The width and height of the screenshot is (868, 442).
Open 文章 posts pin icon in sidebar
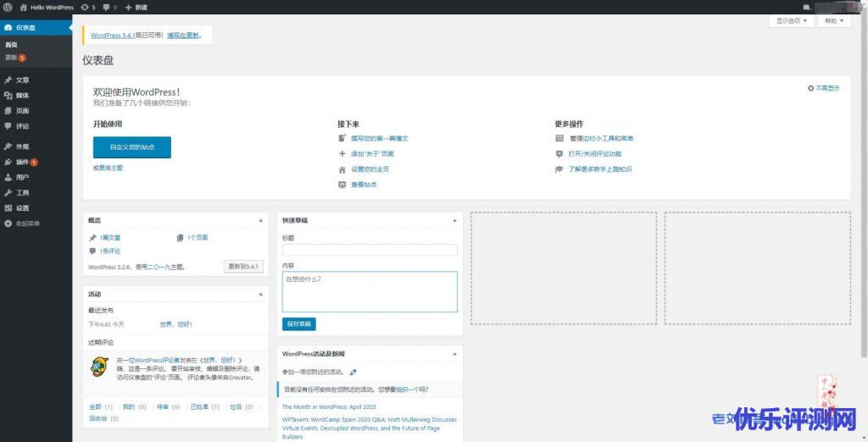pyautogui.click(x=8, y=80)
